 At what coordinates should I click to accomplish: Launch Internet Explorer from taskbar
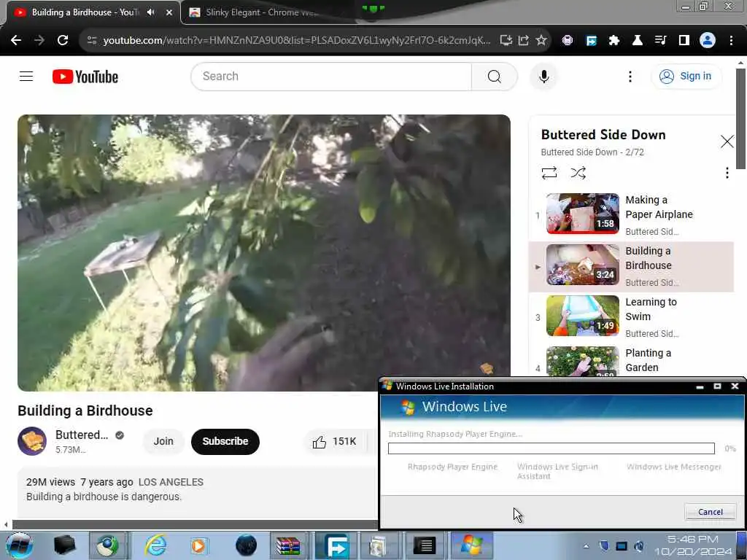point(156,545)
